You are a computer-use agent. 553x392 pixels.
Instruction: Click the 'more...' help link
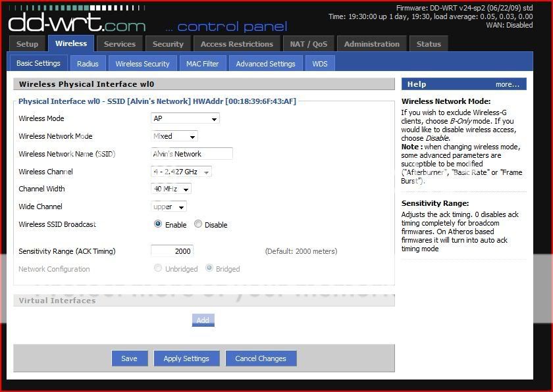click(x=507, y=84)
